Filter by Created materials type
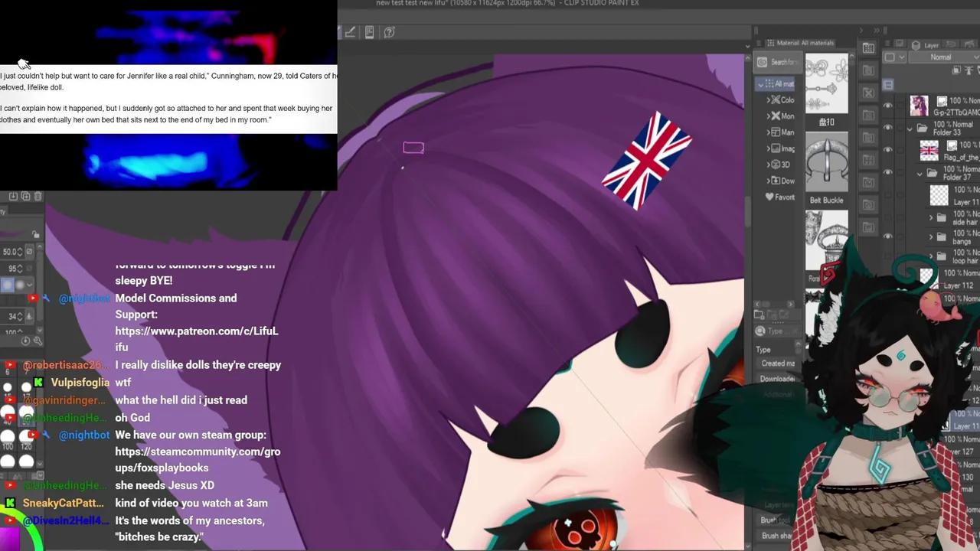 777,364
